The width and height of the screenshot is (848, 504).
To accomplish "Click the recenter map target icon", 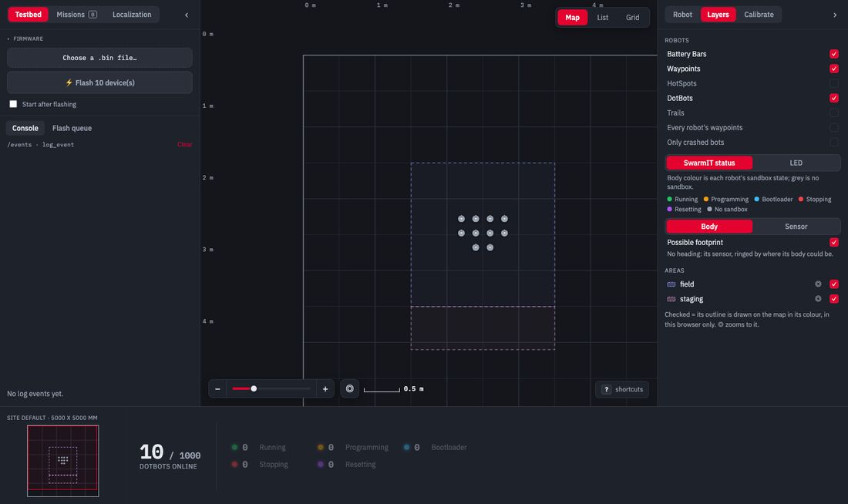I will [x=350, y=389].
